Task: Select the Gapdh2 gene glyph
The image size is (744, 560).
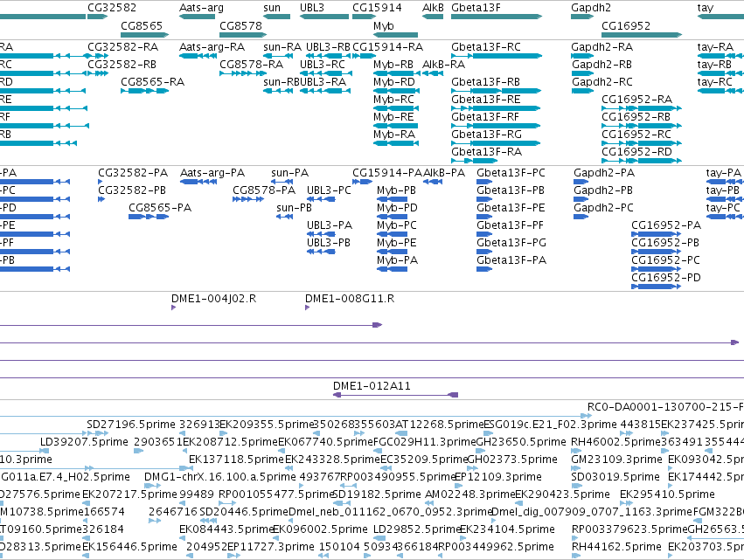Action: pos(582,17)
